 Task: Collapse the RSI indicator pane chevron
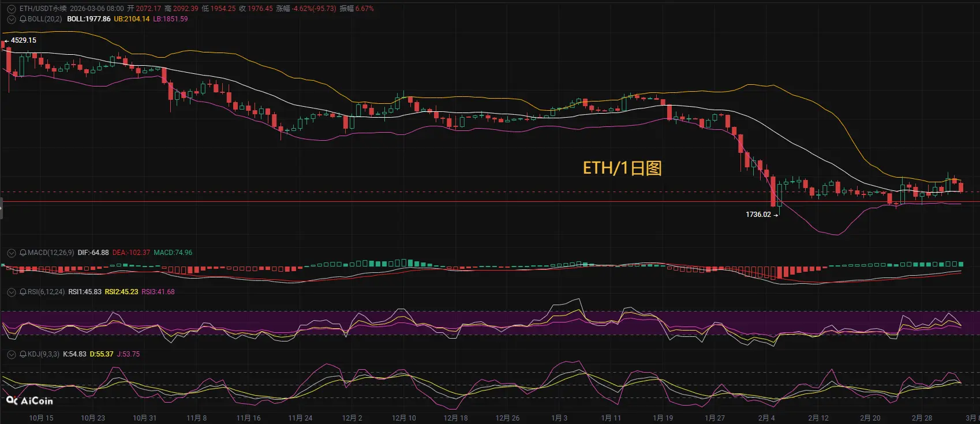11,292
